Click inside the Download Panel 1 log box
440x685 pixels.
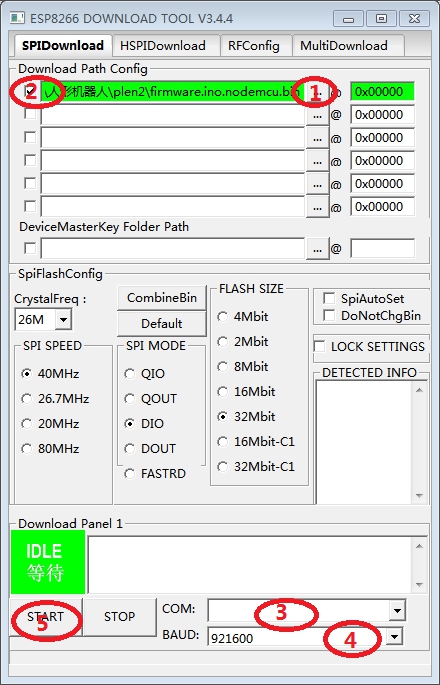(x=250, y=564)
